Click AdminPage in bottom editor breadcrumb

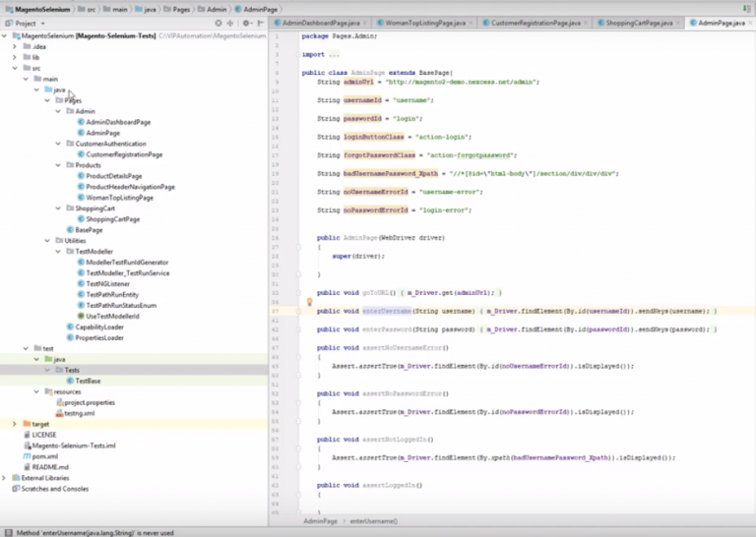coord(320,521)
